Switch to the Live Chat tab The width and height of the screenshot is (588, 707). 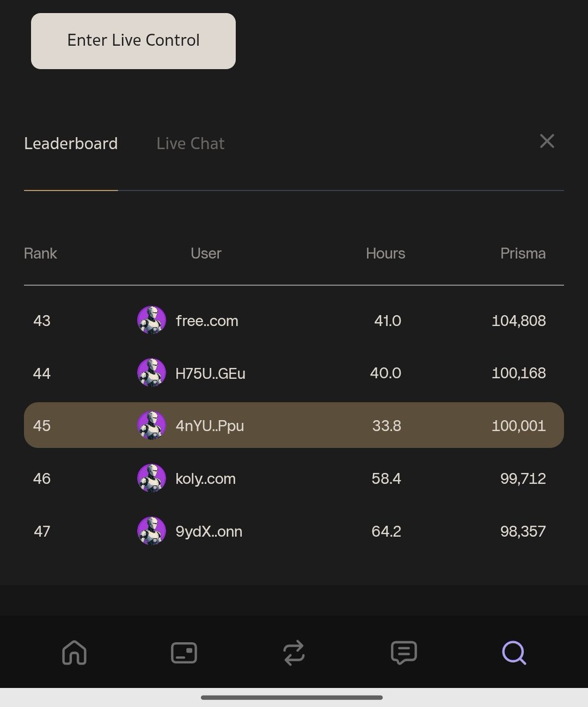coord(190,144)
